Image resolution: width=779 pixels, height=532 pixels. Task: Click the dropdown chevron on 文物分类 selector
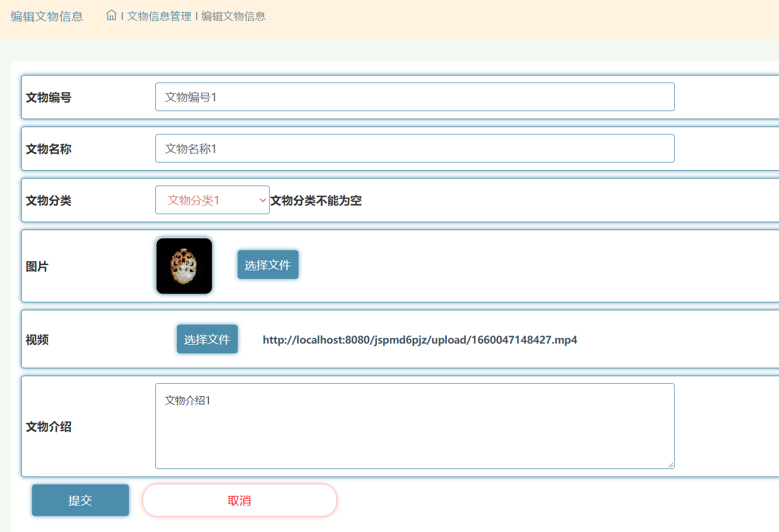262,200
